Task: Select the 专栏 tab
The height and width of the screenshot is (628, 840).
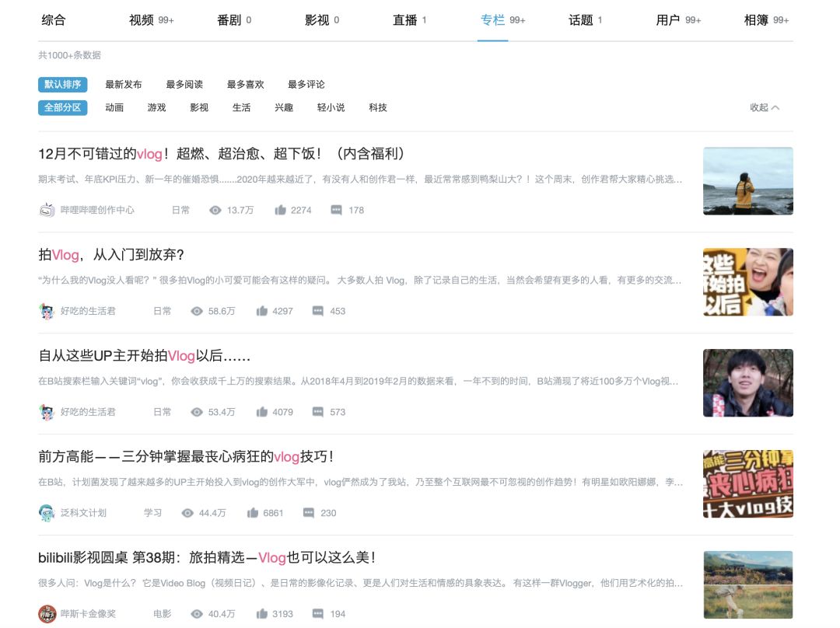Action: 502,20
